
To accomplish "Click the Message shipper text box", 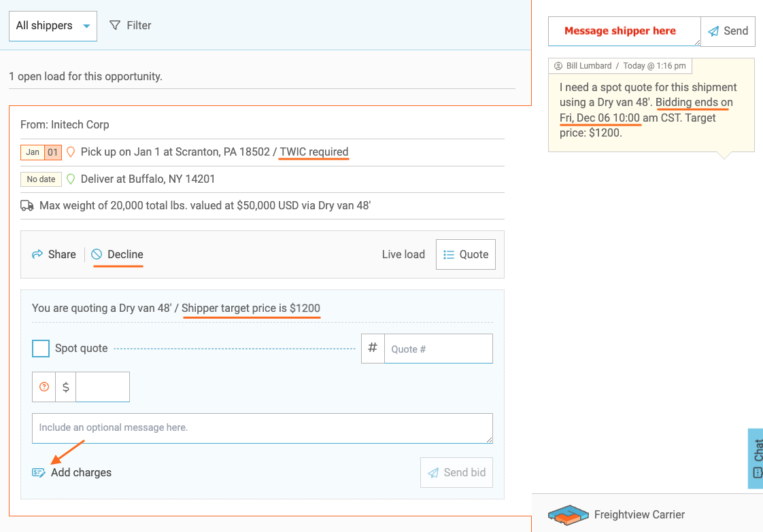I will pos(624,31).
